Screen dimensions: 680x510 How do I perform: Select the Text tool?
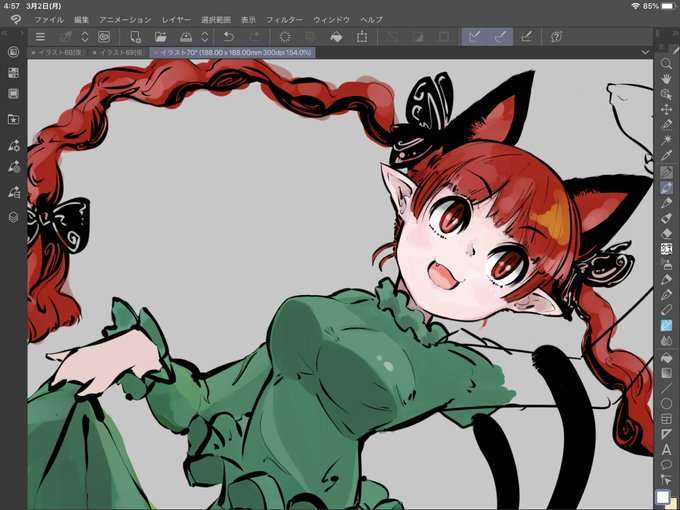click(666, 449)
